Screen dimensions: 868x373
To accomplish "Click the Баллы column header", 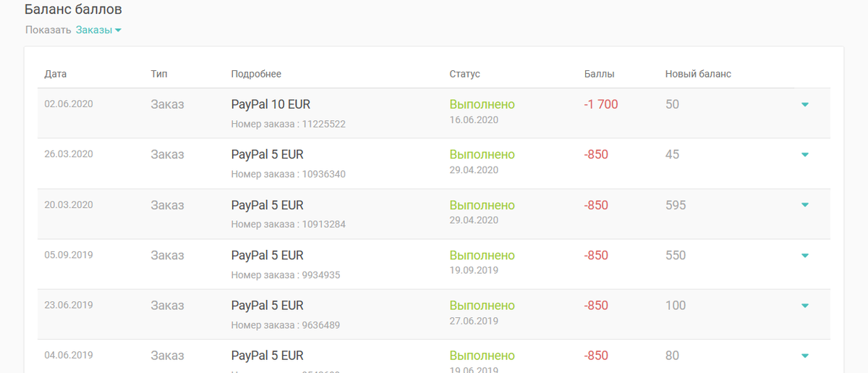I will pos(600,74).
